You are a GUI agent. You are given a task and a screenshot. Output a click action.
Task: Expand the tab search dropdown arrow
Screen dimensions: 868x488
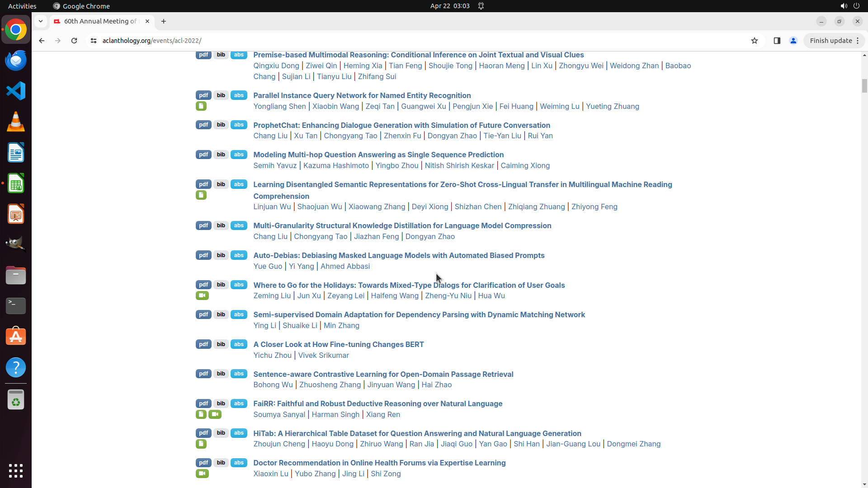(41, 21)
